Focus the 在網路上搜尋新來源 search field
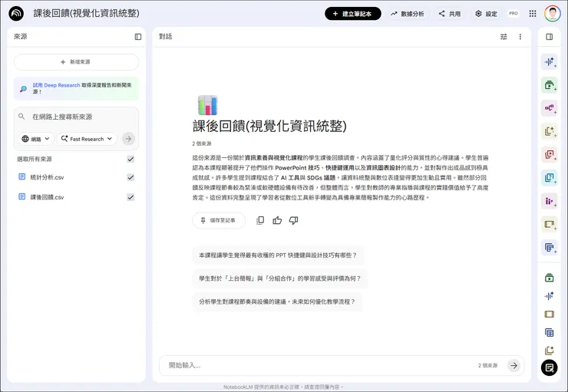 tap(76, 117)
